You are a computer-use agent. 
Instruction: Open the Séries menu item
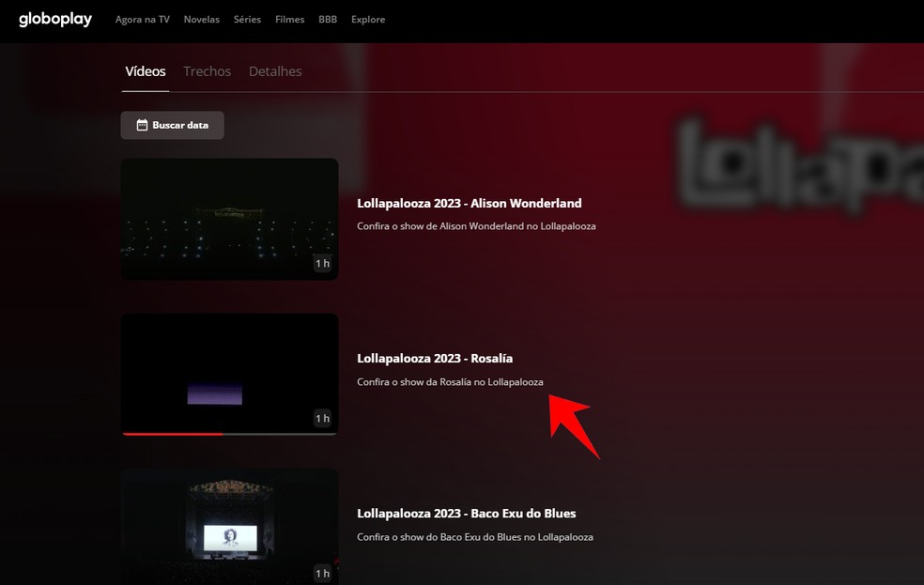point(248,20)
